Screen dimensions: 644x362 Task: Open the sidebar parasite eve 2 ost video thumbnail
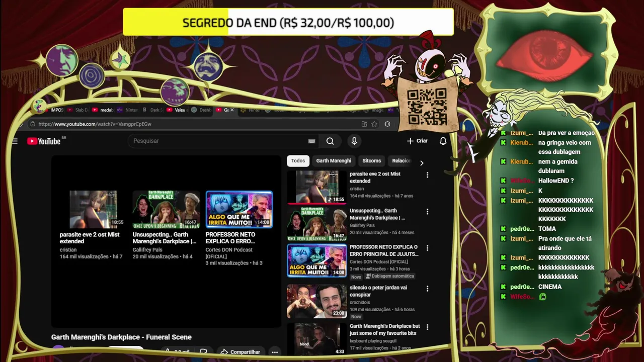click(x=316, y=187)
